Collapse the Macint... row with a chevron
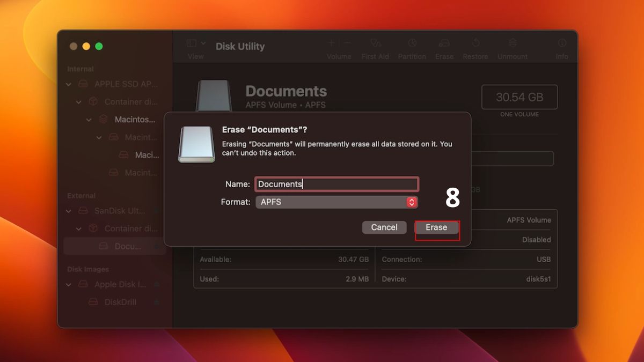Viewport: 644px width, 362px height. click(x=99, y=137)
